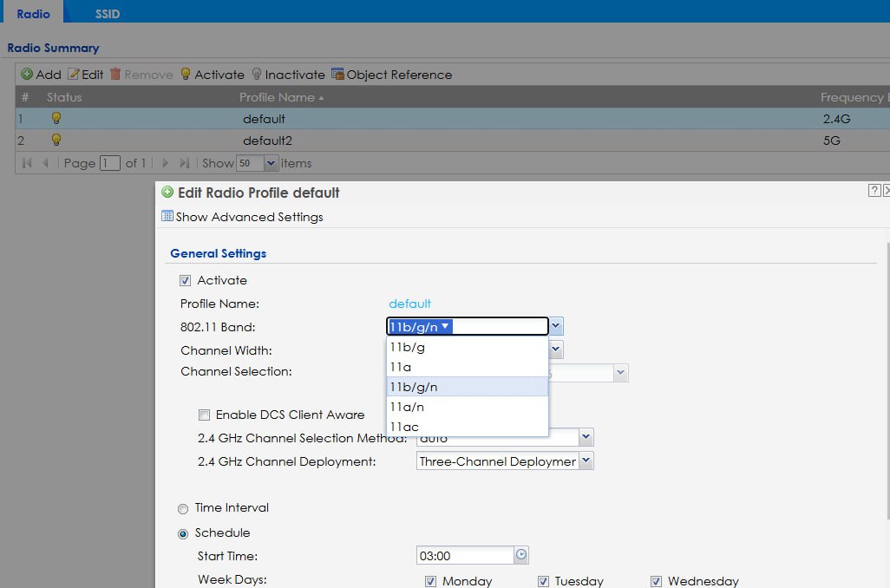This screenshot has height=588, width=890.
Task: Click the status bulb of the default profile
Action: click(56, 118)
